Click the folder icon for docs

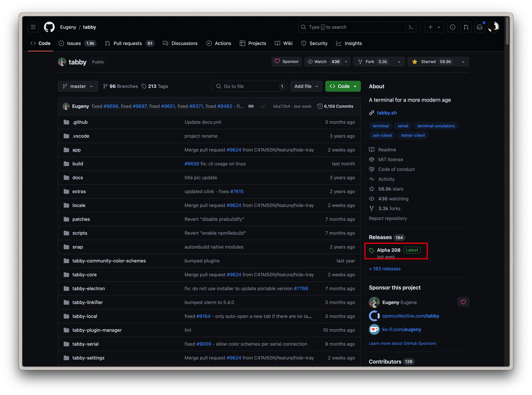click(66, 177)
